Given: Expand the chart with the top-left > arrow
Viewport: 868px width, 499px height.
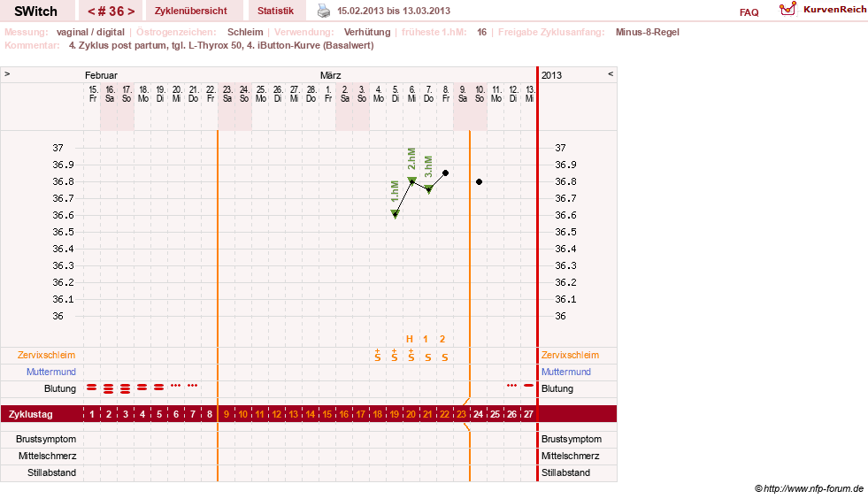Looking at the screenshot, I should [x=7, y=73].
